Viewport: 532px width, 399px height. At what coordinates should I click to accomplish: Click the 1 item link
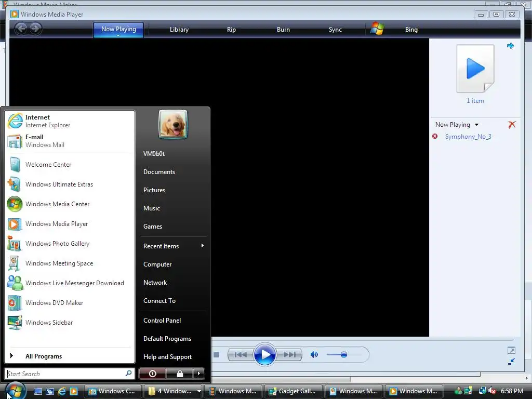(475, 101)
